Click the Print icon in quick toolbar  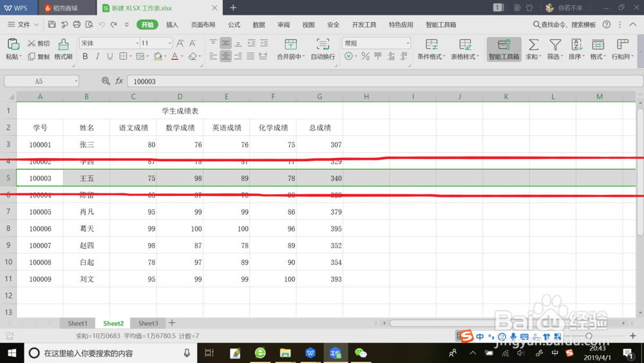[77, 25]
